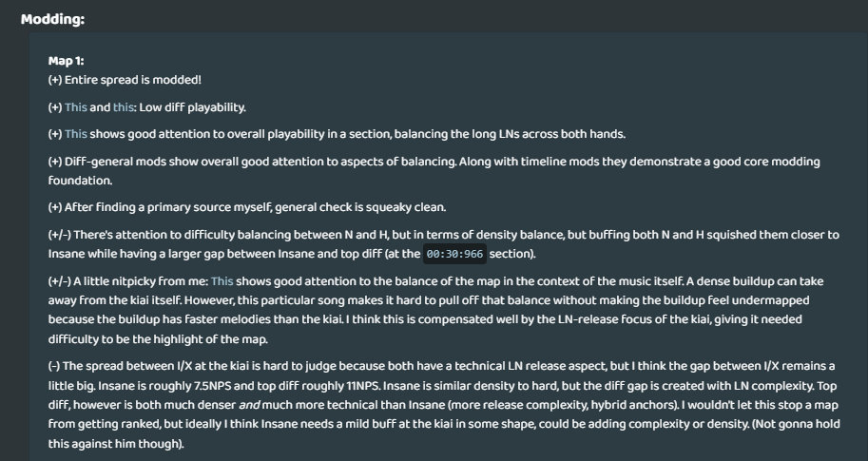Click the "The spread between I/X" paragraph opening
This screenshot has height=461, width=868.
[133, 366]
